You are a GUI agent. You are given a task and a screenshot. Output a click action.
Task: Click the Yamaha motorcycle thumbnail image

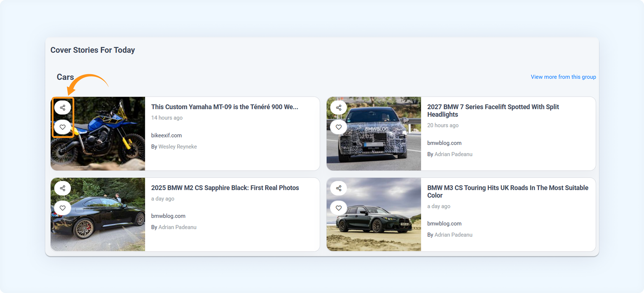coord(98,134)
